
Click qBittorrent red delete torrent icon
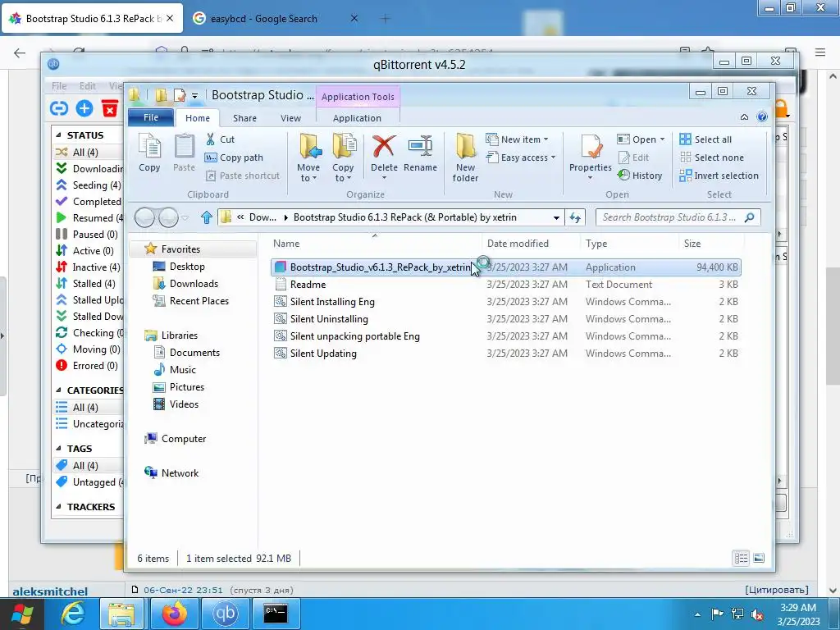pos(110,108)
